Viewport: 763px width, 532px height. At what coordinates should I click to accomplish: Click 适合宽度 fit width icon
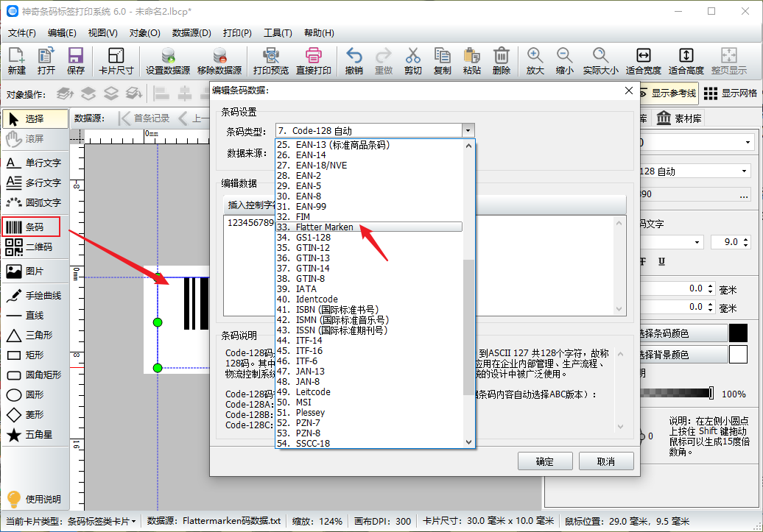click(x=643, y=61)
